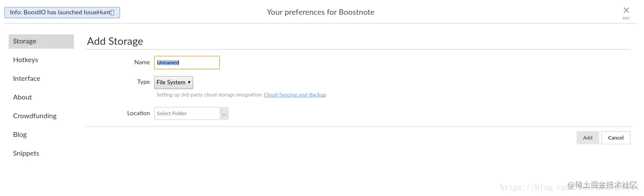Switch to the Hotkeys tab
Image resolution: width=644 pixels, height=196 pixels.
26,60
